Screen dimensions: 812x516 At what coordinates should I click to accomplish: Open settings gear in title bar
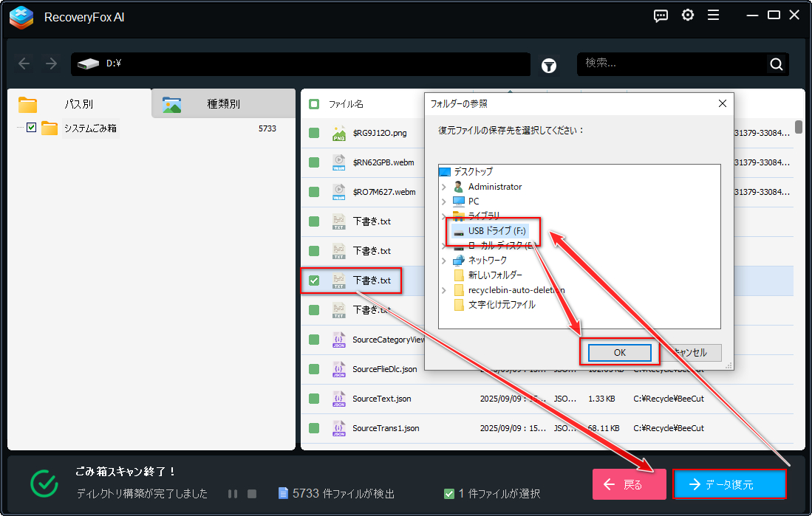click(x=687, y=16)
